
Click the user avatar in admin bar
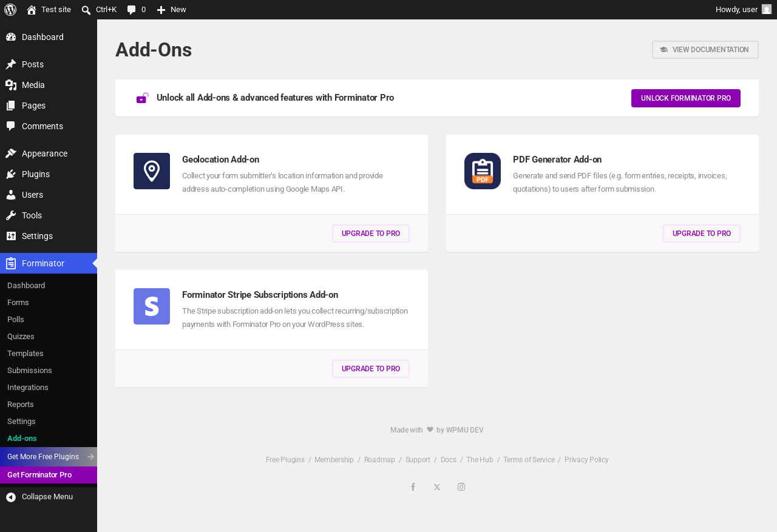pos(767,9)
